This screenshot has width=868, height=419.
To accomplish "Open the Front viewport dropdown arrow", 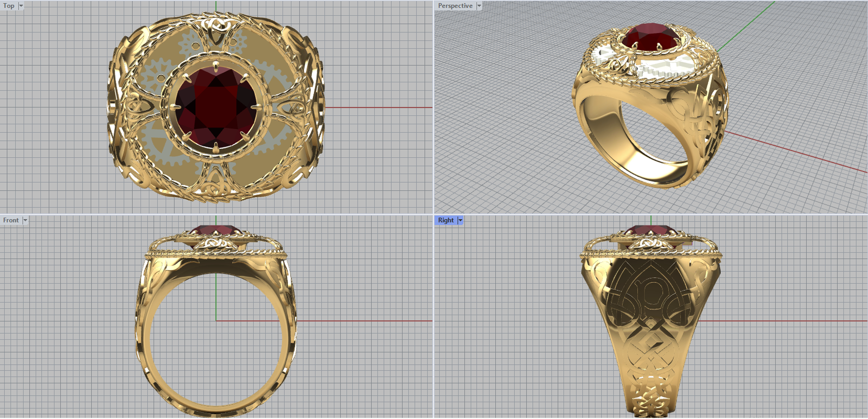I will tap(25, 220).
